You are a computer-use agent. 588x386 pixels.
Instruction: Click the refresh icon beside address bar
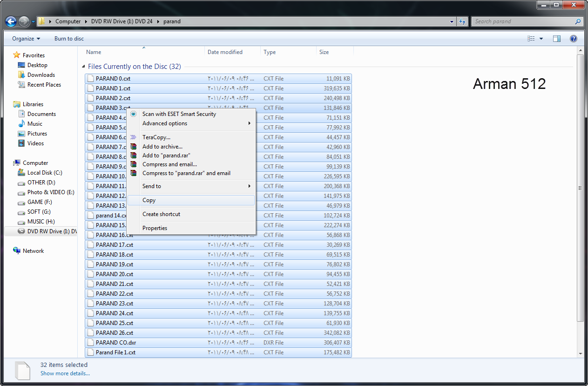click(x=462, y=21)
